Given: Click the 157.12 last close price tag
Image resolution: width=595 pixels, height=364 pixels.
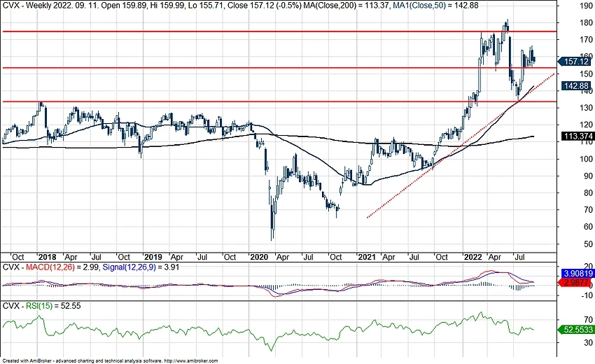Looking at the screenshot, I should 575,62.
